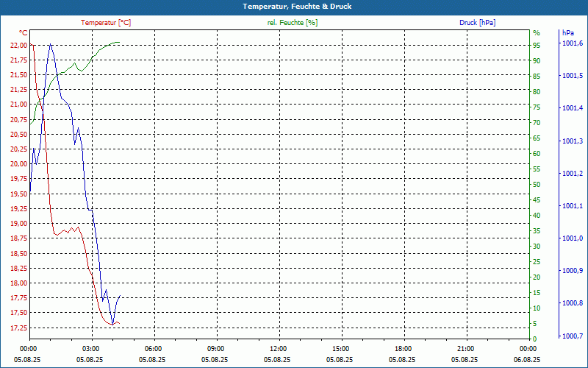Click the '1001,4' pressure axis value

click(x=573, y=108)
